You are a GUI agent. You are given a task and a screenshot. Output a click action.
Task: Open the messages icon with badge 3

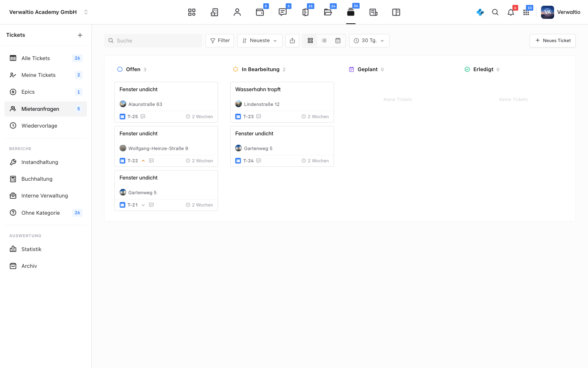point(283,12)
